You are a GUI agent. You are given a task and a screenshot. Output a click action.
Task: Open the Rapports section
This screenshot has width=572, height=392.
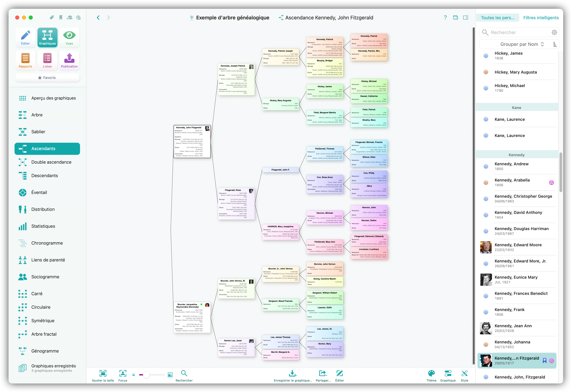pos(25,61)
